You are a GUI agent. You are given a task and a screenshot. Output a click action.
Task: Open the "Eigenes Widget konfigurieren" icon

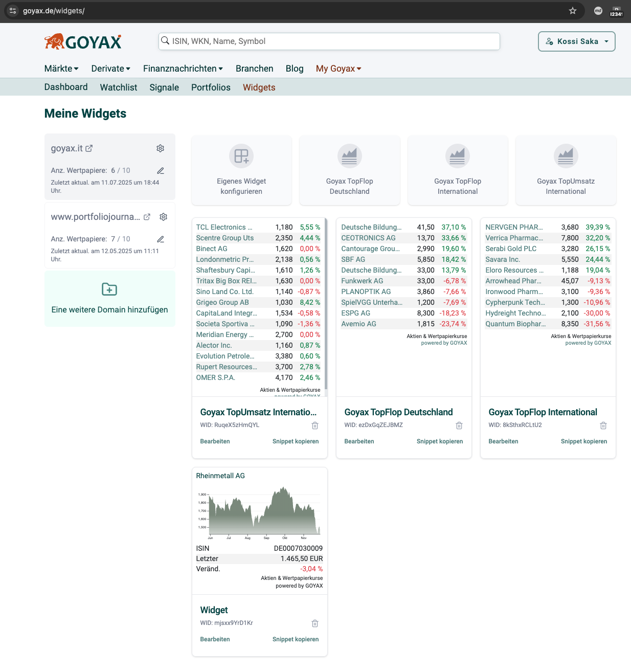(x=241, y=156)
